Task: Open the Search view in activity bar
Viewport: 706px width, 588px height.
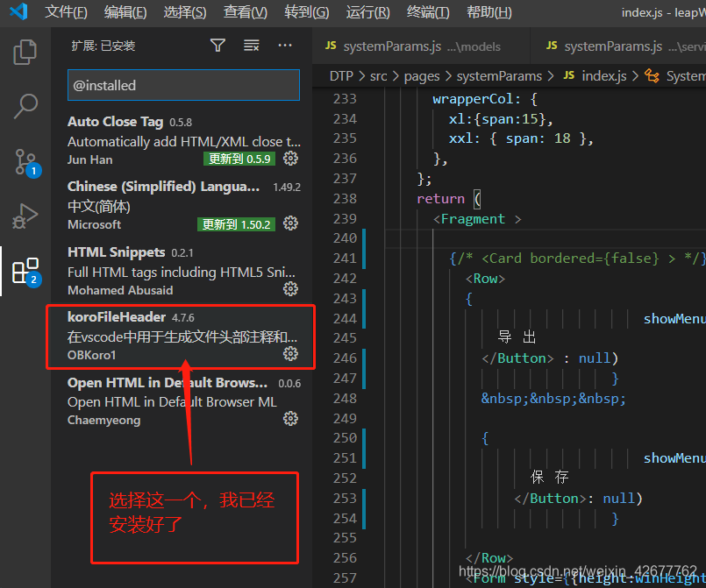Action: click(x=25, y=106)
